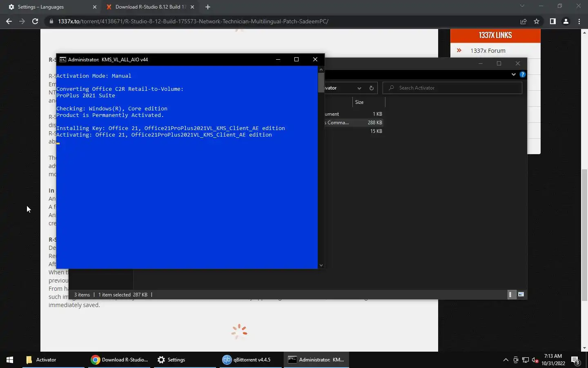Open the 1337x Forum link

(488, 51)
